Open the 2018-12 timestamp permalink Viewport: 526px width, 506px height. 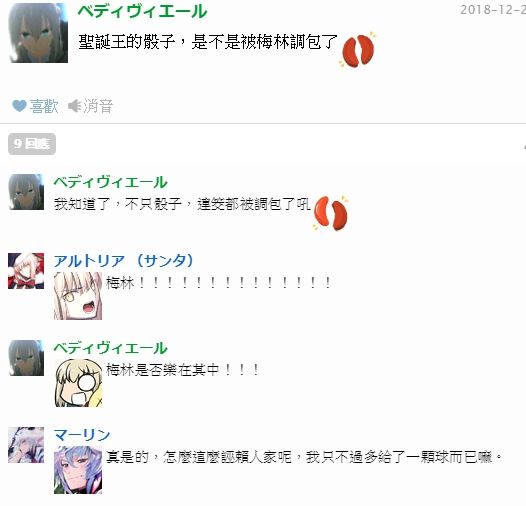coord(493,10)
